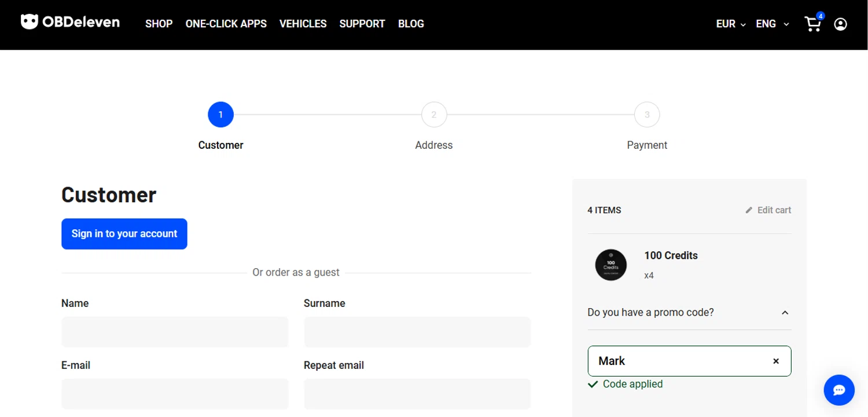Open the shopping cart icon

tap(812, 24)
